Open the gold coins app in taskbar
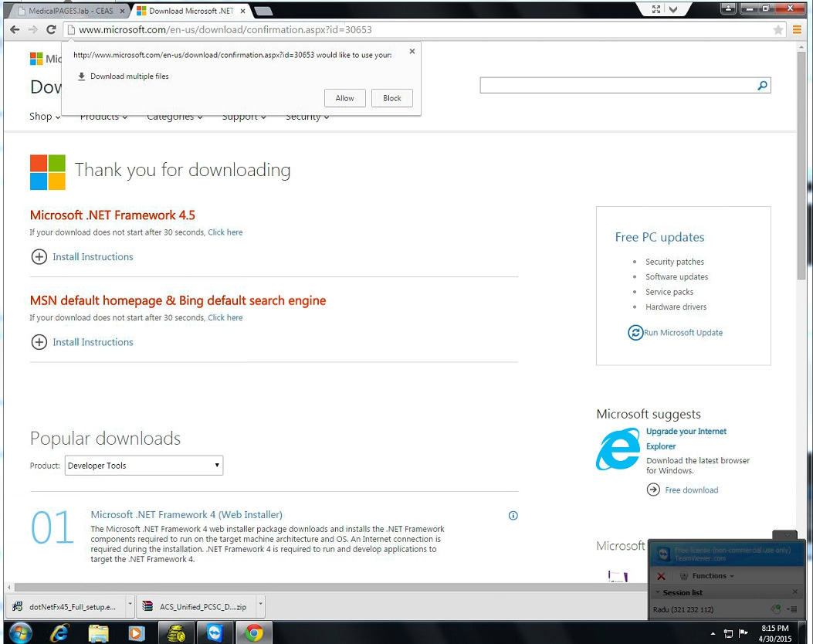813x644 pixels. [176, 633]
